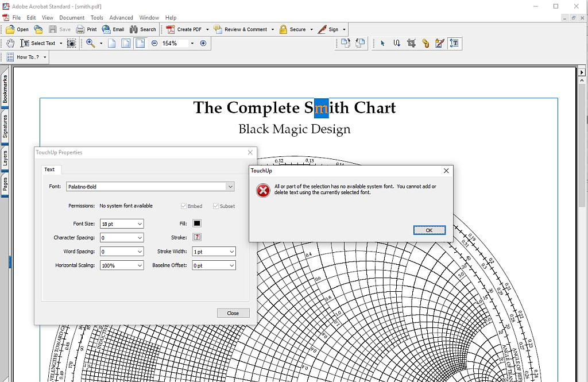
Task: Click the grayed-out Save floppy icon
Action: tap(53, 29)
